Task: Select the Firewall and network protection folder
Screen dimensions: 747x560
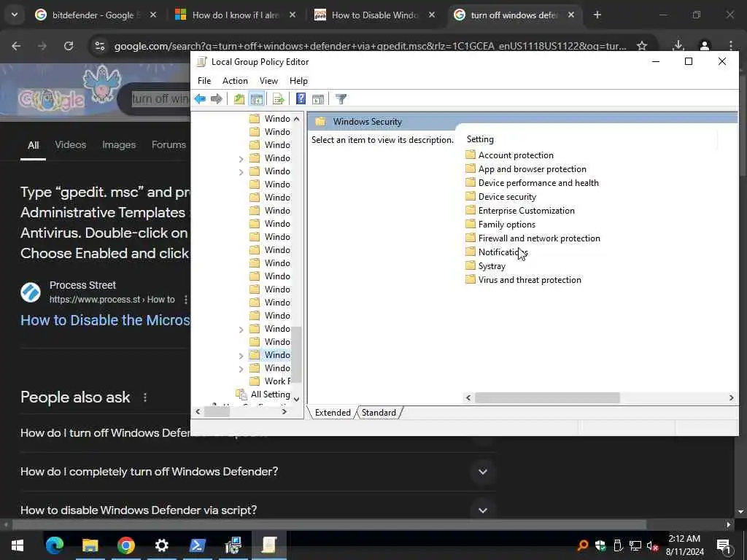Action: click(533, 238)
